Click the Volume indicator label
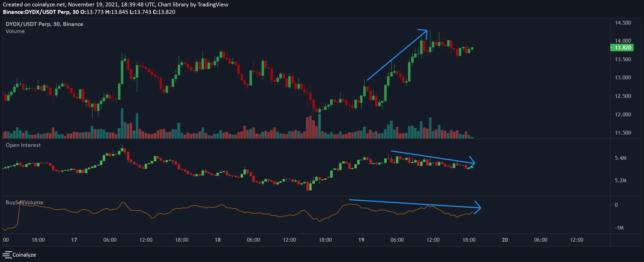The height and width of the screenshot is (262, 644). point(15,31)
